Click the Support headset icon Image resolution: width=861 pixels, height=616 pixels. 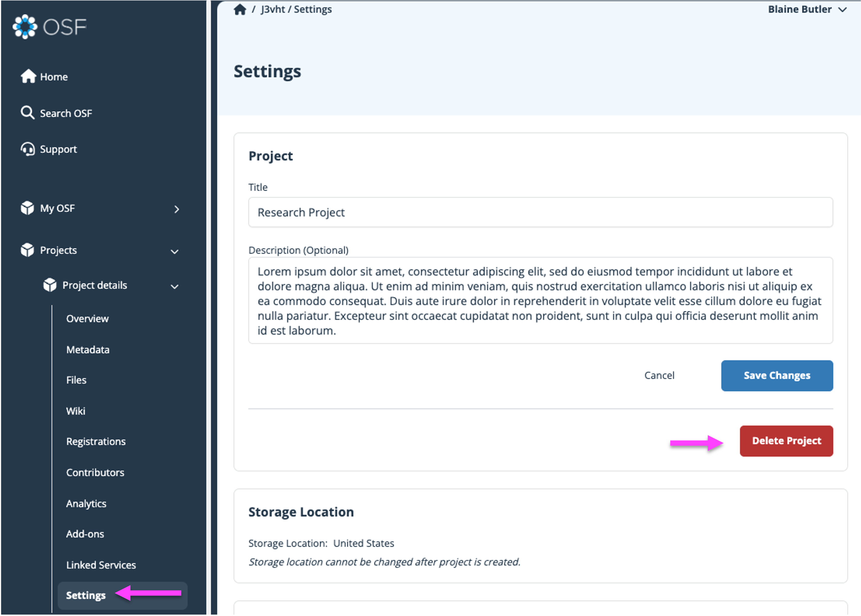pos(28,149)
